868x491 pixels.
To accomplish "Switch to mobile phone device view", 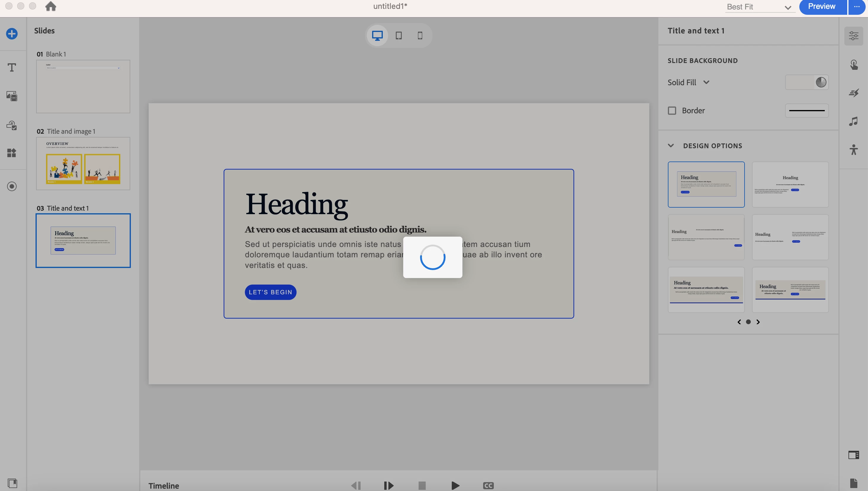I will coord(420,35).
